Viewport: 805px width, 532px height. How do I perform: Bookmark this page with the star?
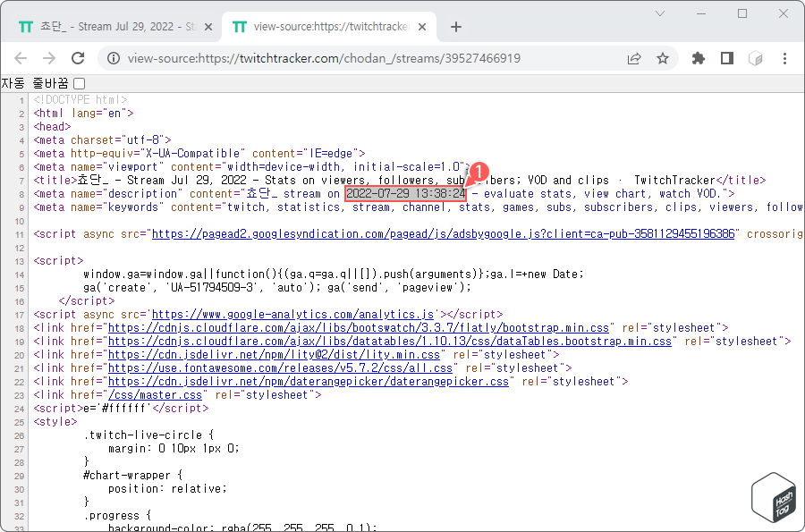tap(663, 58)
